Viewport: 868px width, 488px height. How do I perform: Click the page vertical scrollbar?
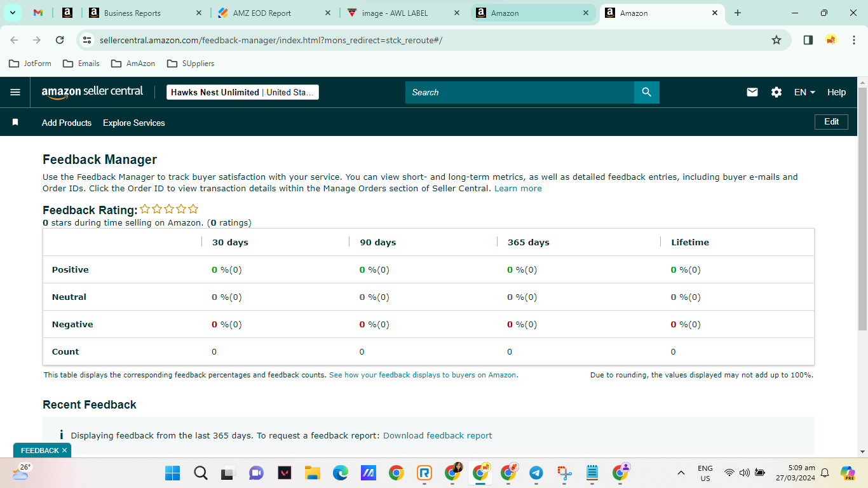pyautogui.click(x=862, y=210)
